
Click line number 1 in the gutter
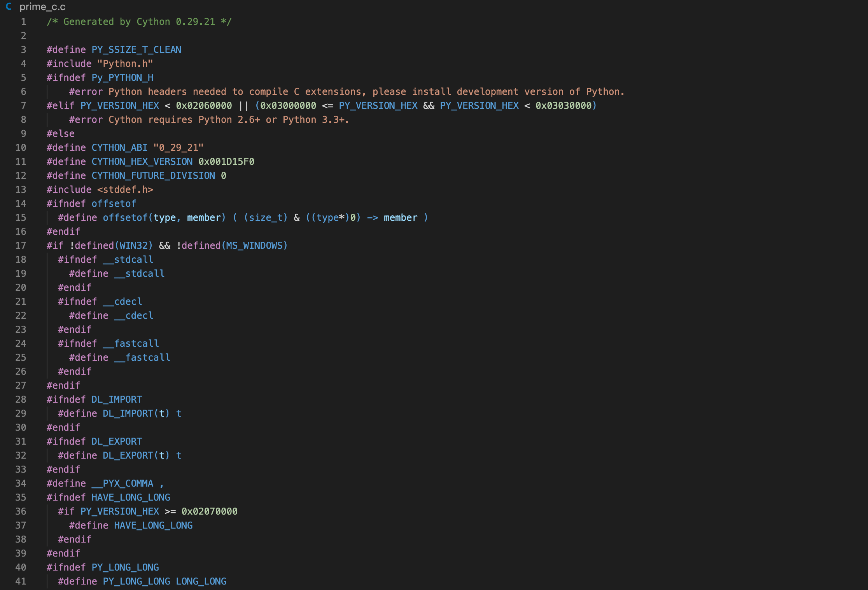[23, 22]
